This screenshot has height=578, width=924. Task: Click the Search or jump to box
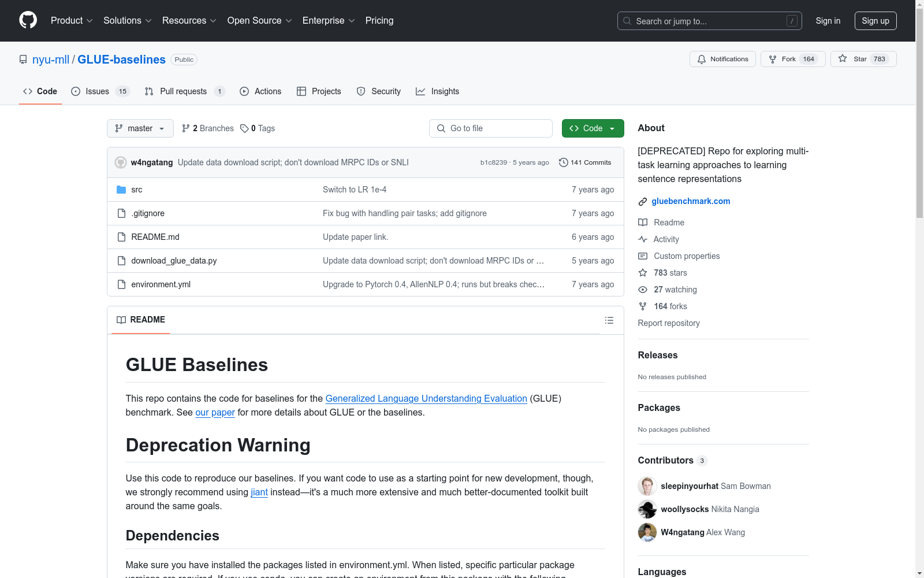point(710,21)
